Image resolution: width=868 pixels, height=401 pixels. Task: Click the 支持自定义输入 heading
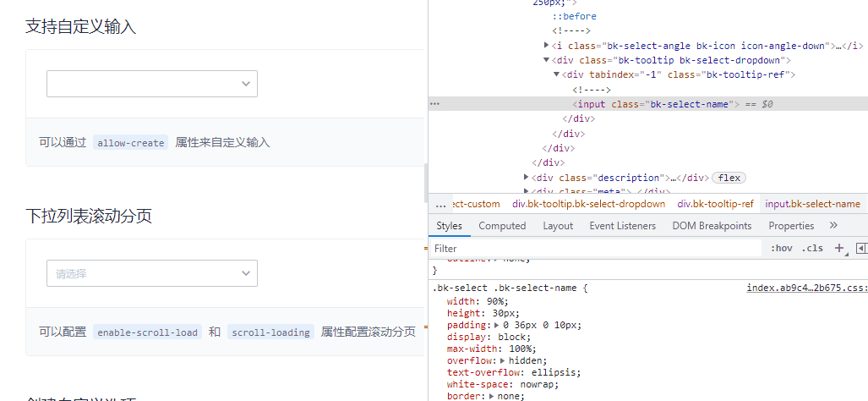click(x=81, y=26)
